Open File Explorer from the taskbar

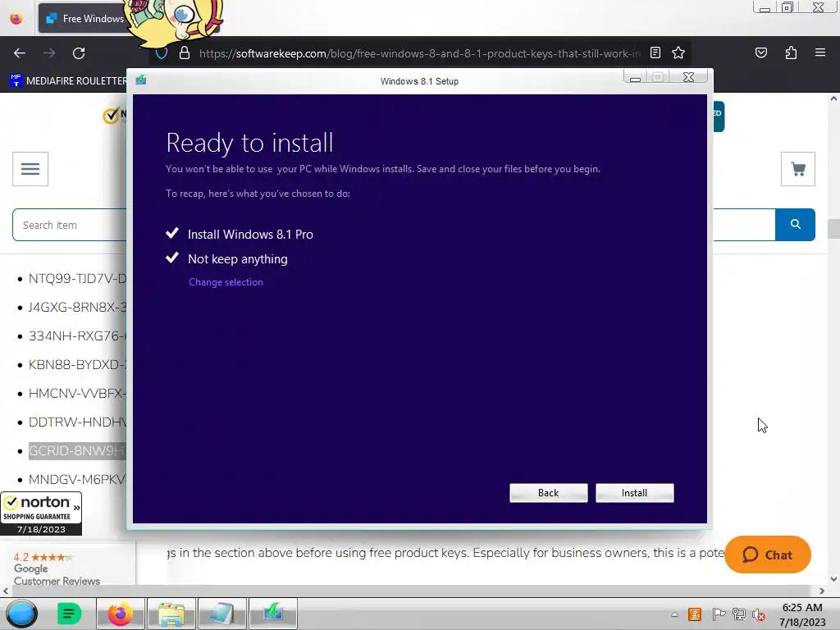tap(171, 614)
